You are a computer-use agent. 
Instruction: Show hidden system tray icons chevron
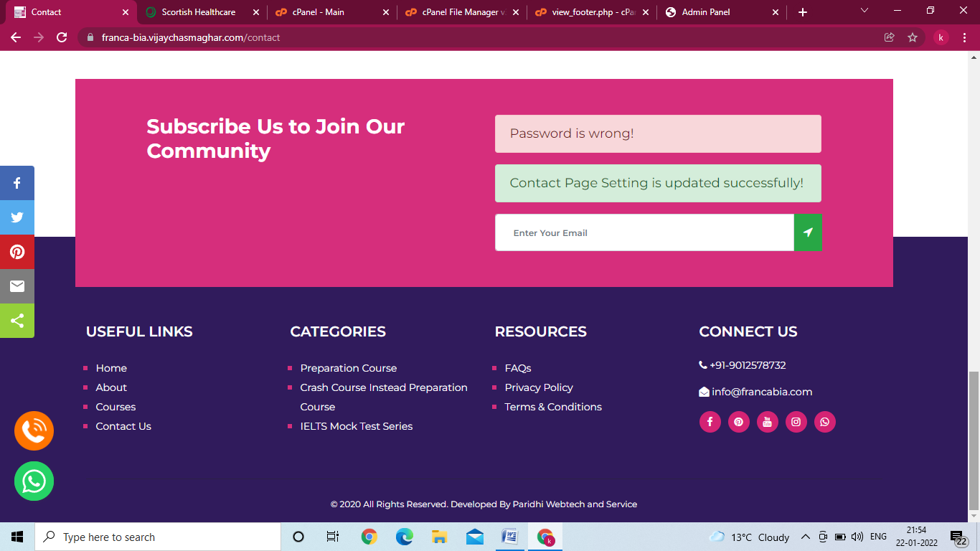[x=805, y=537]
